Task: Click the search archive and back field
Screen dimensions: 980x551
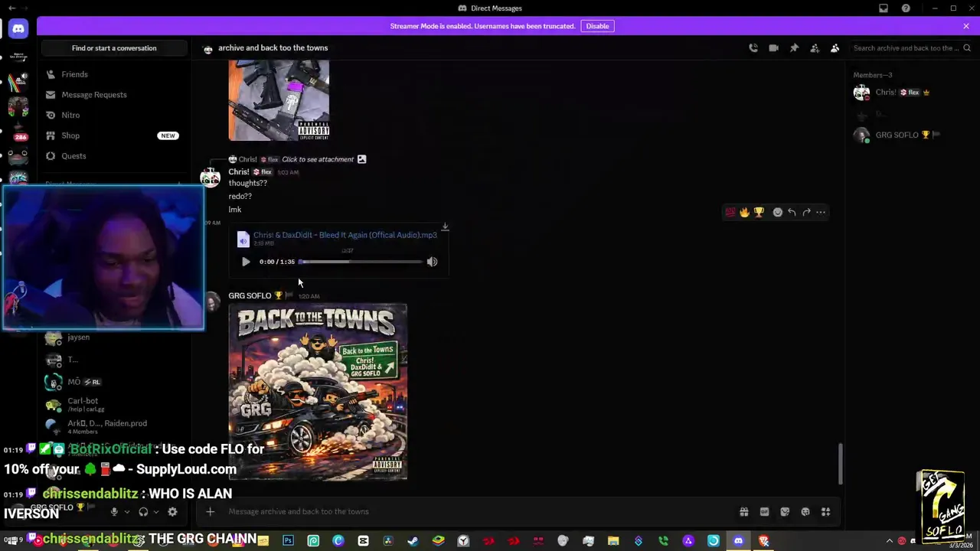Action: 911,48
